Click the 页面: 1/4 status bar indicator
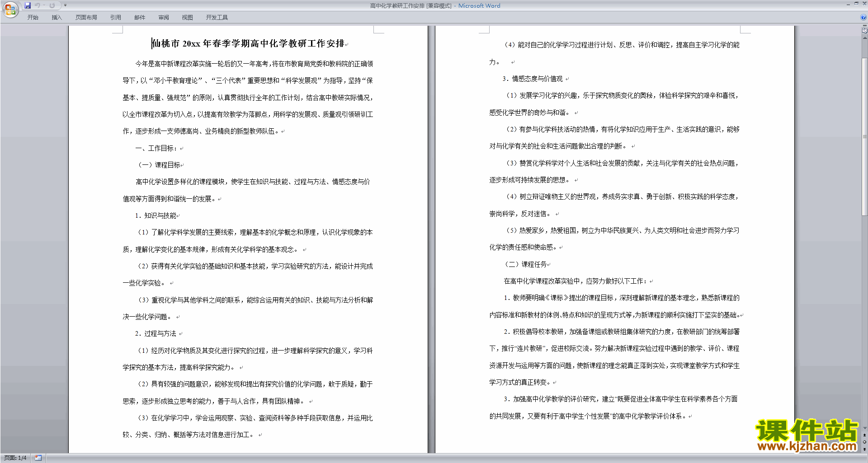This screenshot has width=868, height=463. pyautogui.click(x=15, y=458)
